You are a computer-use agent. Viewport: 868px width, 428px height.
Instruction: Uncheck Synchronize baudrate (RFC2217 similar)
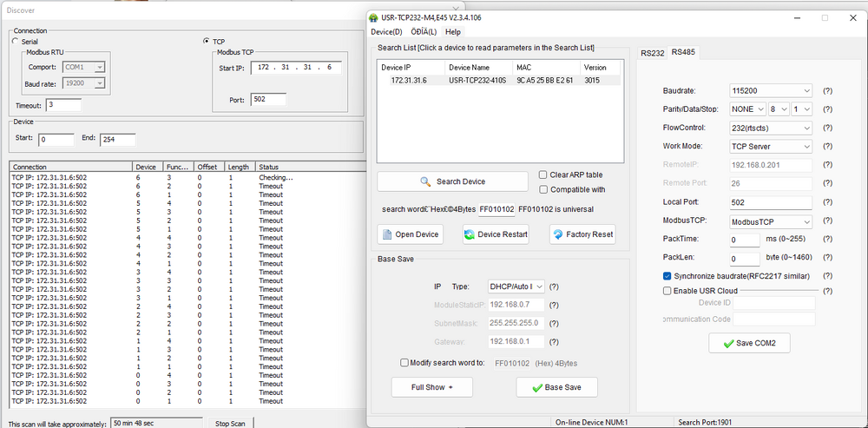[667, 276]
